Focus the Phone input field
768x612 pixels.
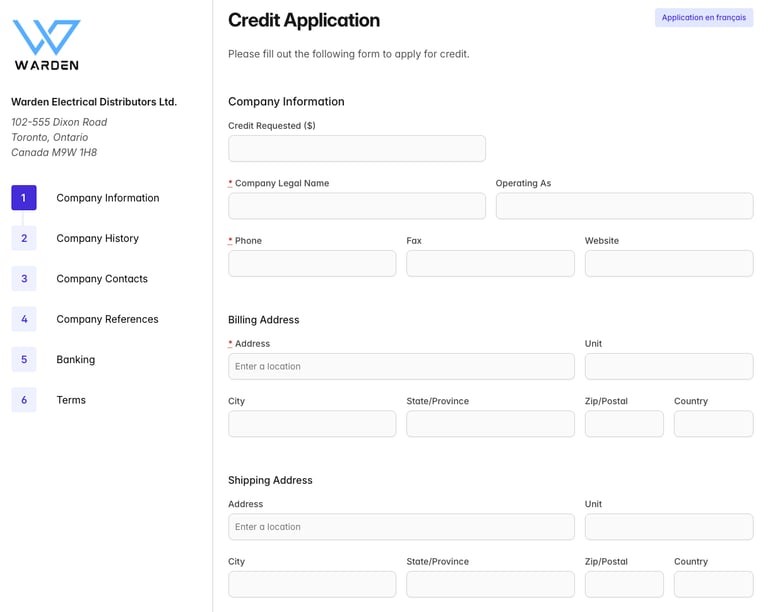(x=312, y=264)
